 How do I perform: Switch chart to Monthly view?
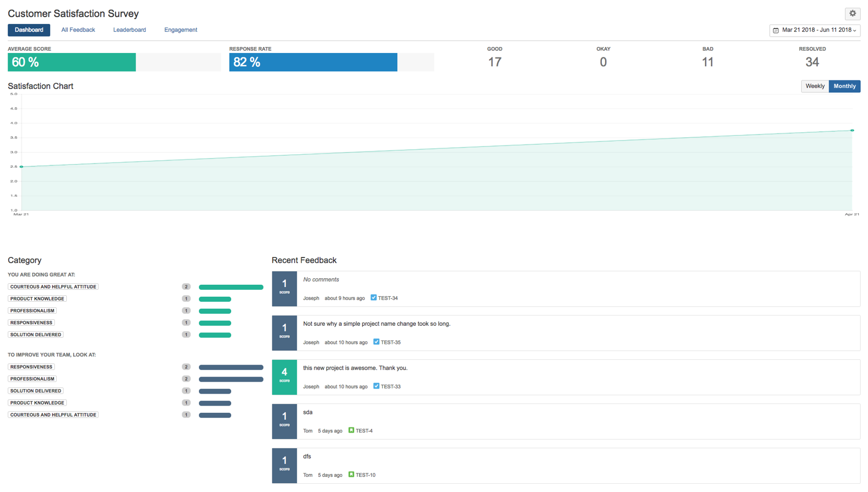tap(844, 86)
